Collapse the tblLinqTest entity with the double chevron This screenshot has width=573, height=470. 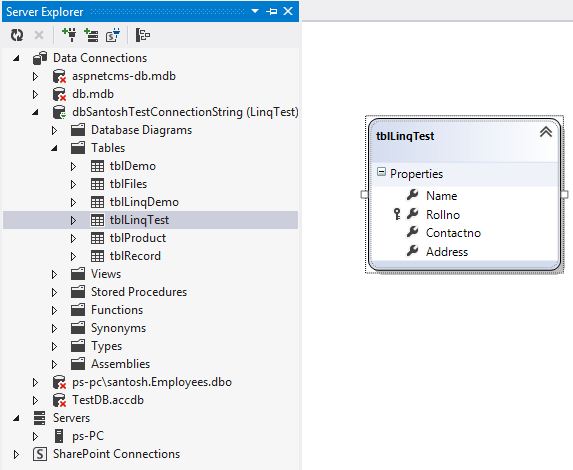[546, 132]
